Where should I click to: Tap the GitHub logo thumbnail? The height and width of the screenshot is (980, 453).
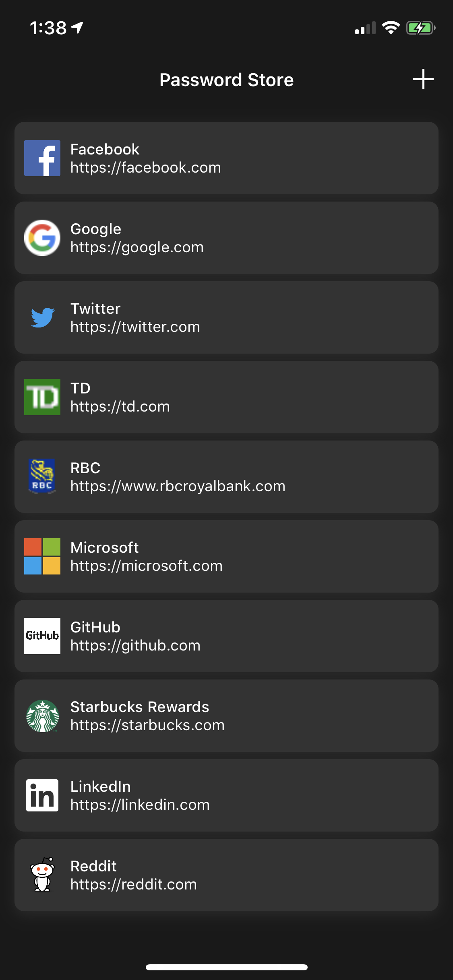[42, 636]
